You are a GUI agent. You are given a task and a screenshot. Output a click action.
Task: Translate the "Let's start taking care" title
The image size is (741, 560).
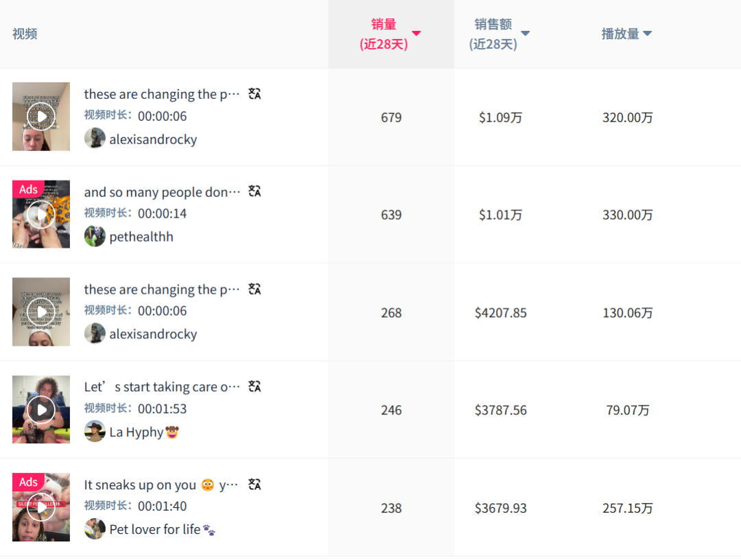(x=255, y=386)
